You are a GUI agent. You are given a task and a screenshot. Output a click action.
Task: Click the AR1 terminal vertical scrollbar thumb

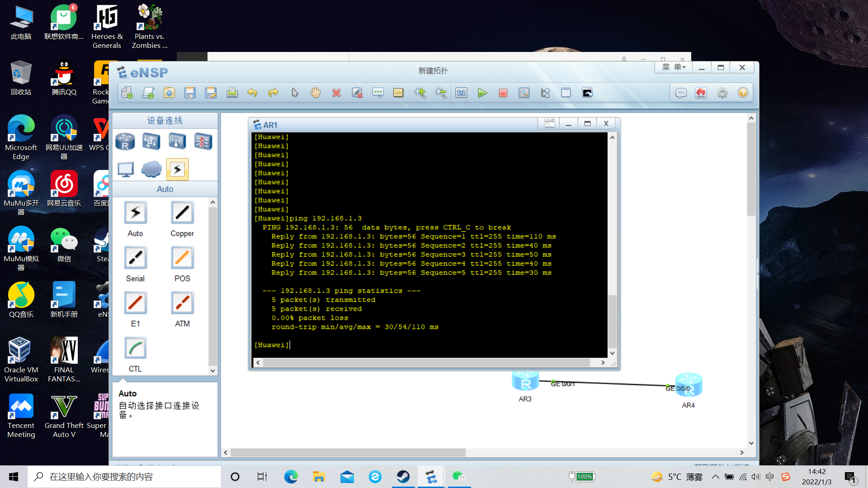[x=612, y=321]
